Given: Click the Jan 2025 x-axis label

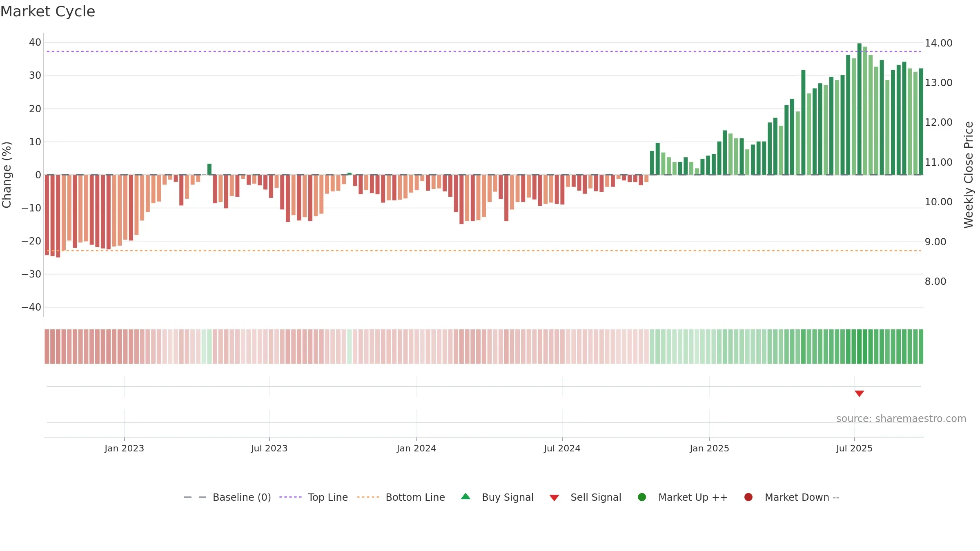Looking at the screenshot, I should (709, 448).
